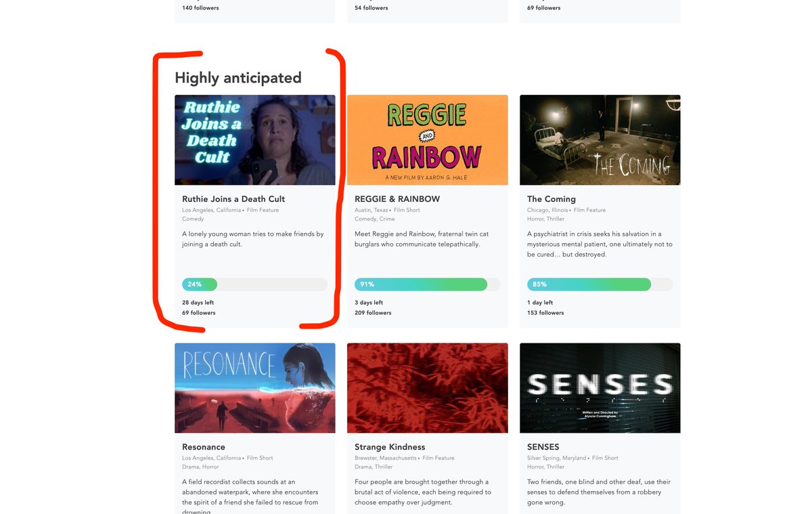
Task: Click the Resonance title link
Action: click(204, 447)
